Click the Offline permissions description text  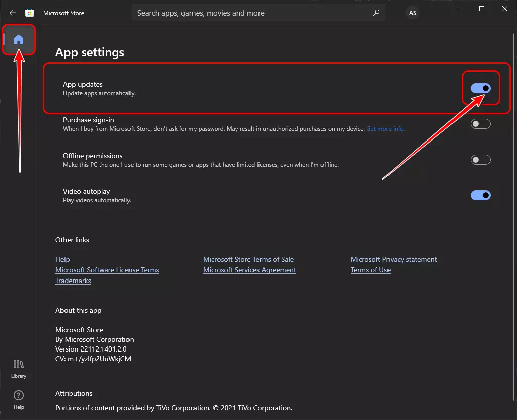[201, 165]
